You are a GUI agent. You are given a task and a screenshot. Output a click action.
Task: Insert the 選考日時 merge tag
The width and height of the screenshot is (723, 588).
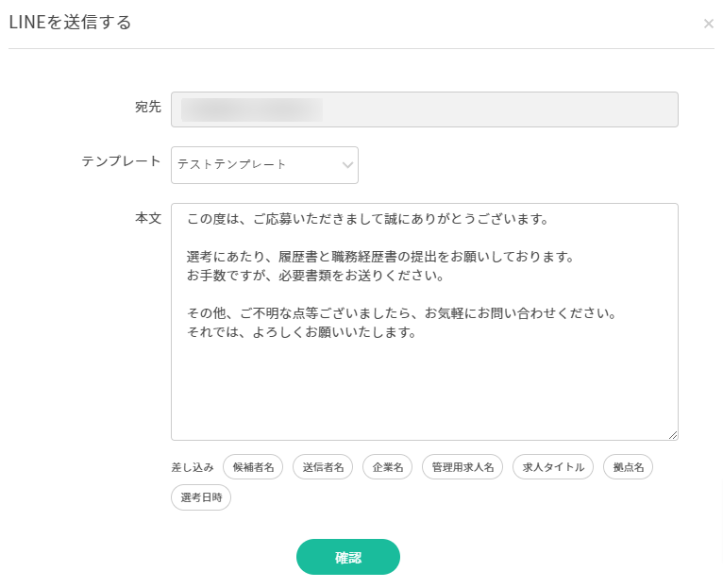pyautogui.click(x=201, y=497)
